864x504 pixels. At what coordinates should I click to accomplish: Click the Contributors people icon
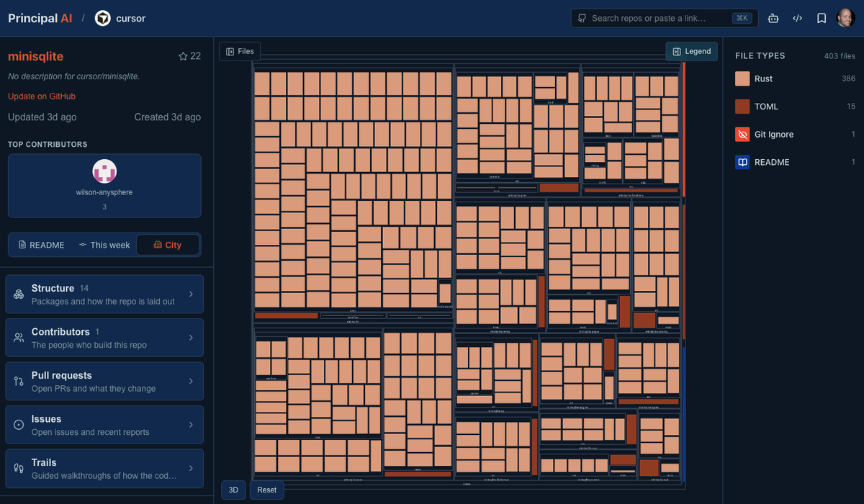point(19,338)
